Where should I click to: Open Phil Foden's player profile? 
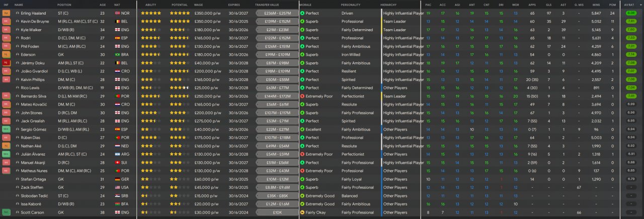[x=31, y=46]
